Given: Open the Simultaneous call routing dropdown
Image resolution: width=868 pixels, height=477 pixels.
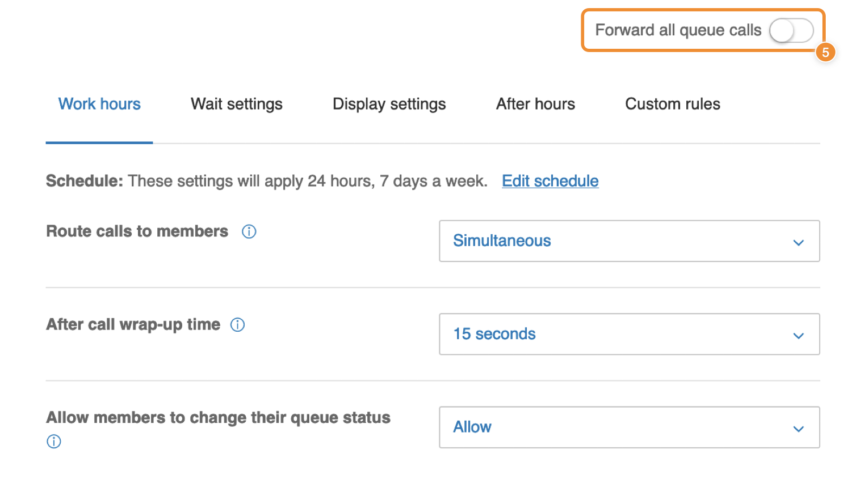Looking at the screenshot, I should 629,241.
